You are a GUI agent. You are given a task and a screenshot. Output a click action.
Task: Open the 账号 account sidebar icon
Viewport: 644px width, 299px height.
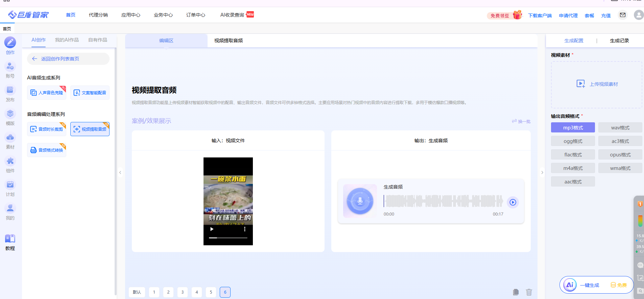[x=10, y=67]
